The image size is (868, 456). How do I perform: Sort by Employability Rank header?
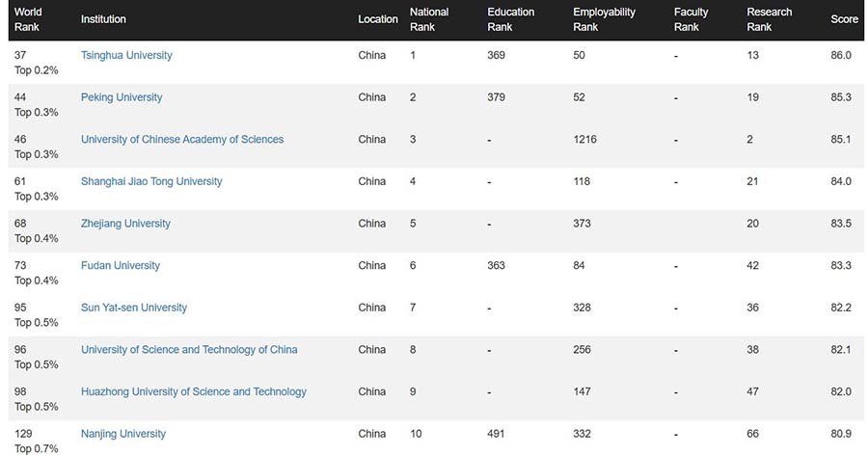[604, 19]
